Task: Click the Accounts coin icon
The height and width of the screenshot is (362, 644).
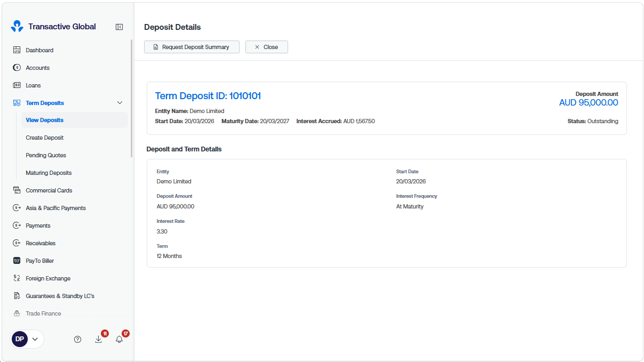Action: click(17, 68)
